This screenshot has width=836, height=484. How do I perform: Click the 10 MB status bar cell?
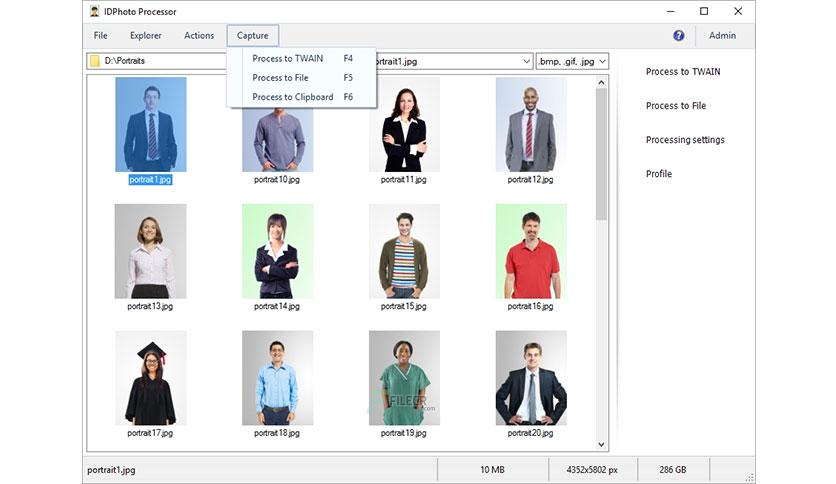[x=492, y=470]
